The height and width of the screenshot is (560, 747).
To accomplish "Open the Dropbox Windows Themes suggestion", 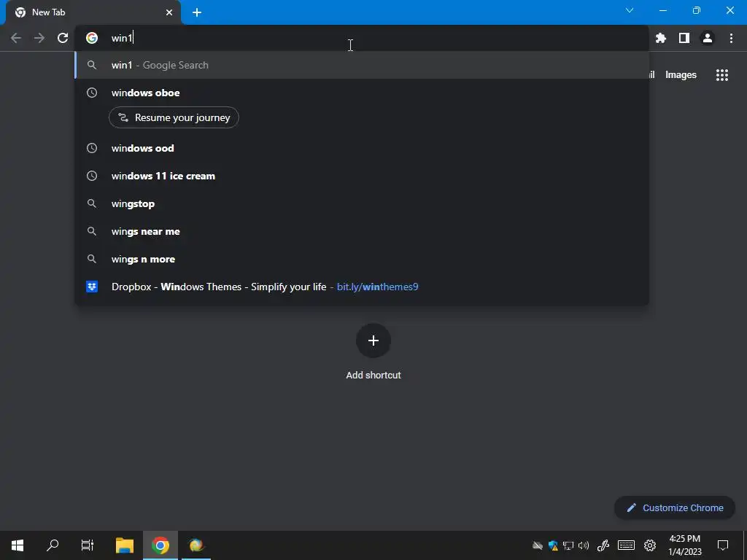I will (362, 287).
